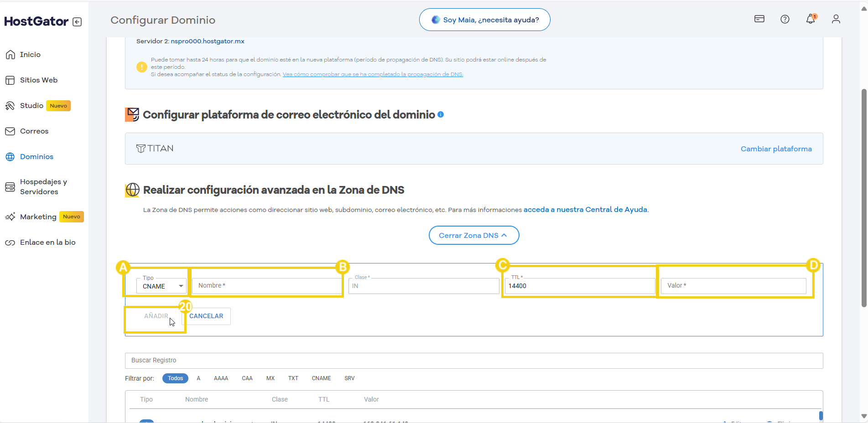This screenshot has height=423, width=868.
Task: Open the Studio section
Action: click(31, 106)
